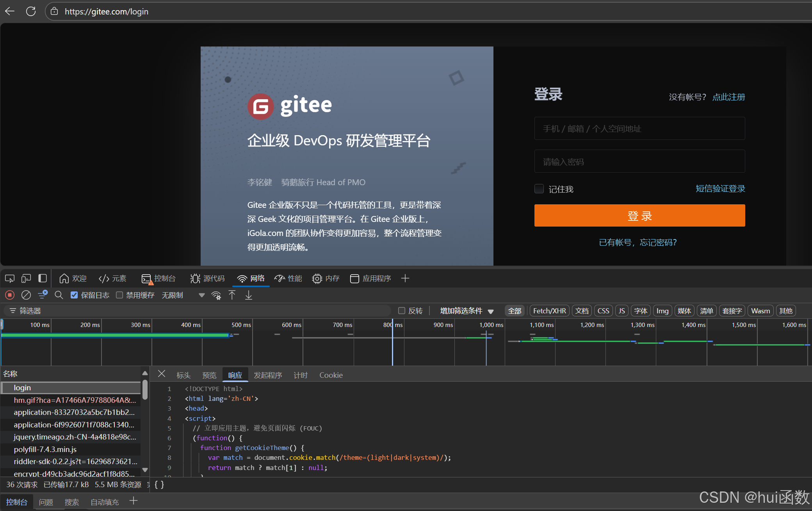Open the 标头 request tab
Viewport: 812px width, 511px height.
point(183,375)
